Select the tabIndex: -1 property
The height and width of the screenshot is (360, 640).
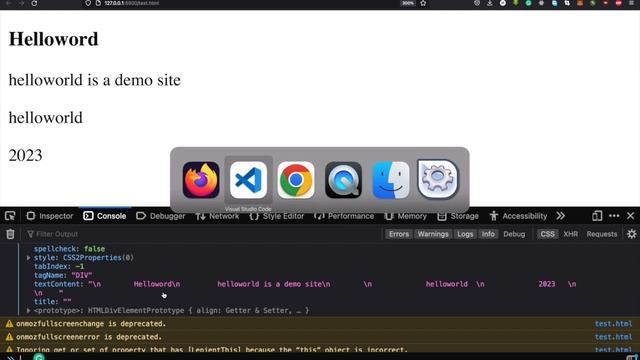click(59, 266)
